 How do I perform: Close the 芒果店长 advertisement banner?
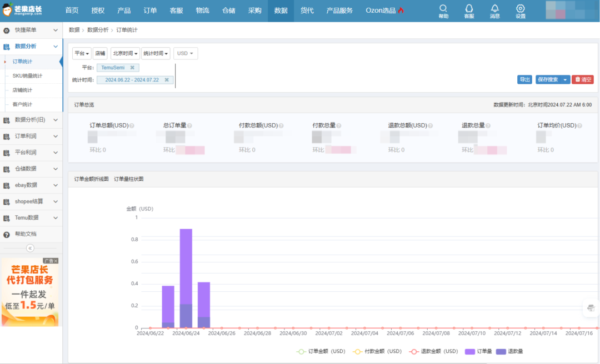point(56,261)
